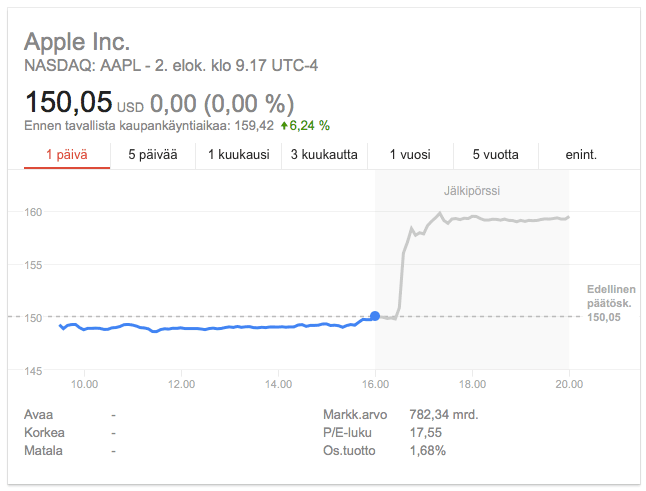Click the green up arrow icon
Screen dimensions: 646x491
tap(284, 126)
